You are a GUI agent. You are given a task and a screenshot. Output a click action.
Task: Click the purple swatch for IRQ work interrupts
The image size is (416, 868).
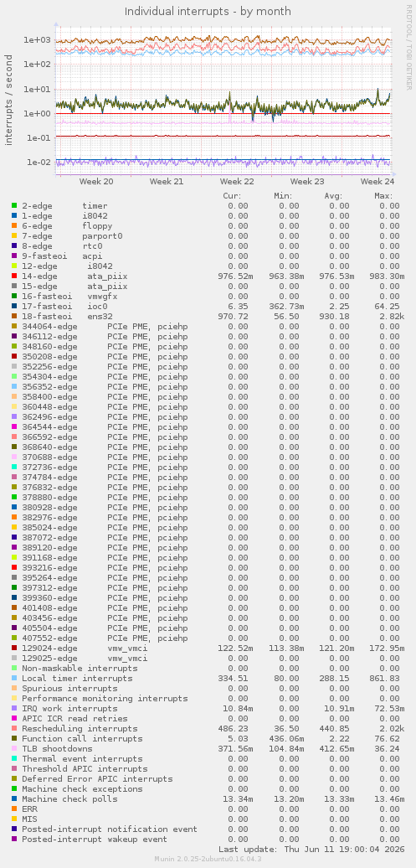point(14,709)
